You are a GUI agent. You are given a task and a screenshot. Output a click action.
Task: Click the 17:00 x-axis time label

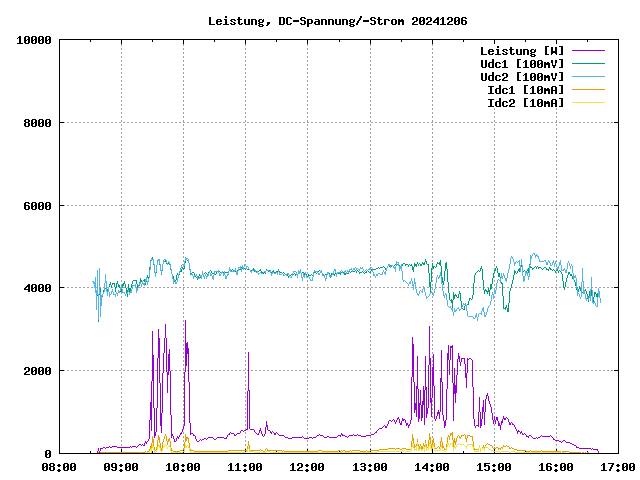click(x=617, y=467)
